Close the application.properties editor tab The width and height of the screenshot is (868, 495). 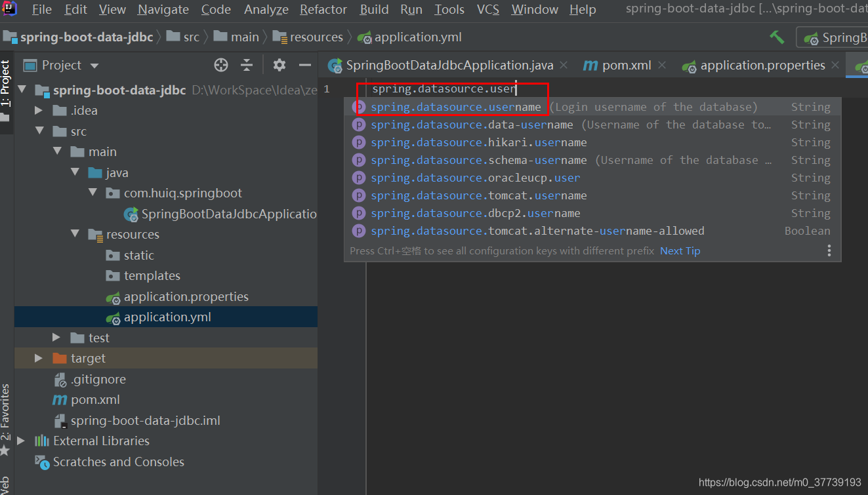pos(835,65)
